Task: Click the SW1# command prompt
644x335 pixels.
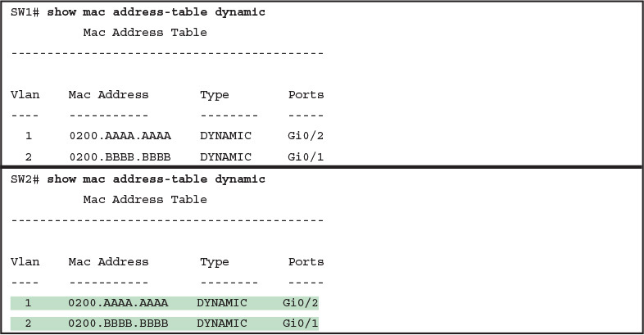Action: (x=25, y=13)
